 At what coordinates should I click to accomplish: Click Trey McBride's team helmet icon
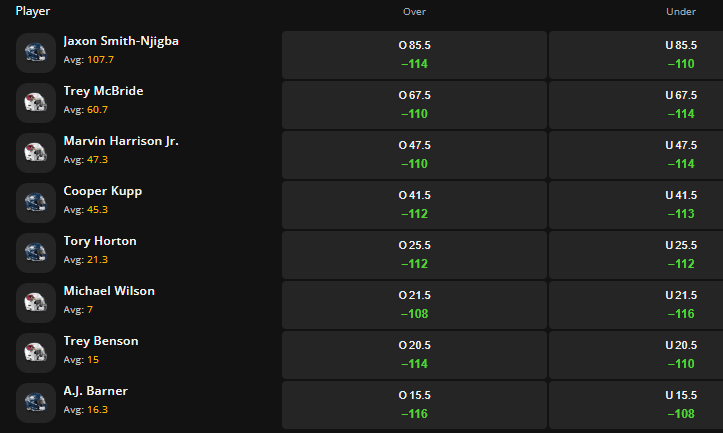click(x=36, y=103)
